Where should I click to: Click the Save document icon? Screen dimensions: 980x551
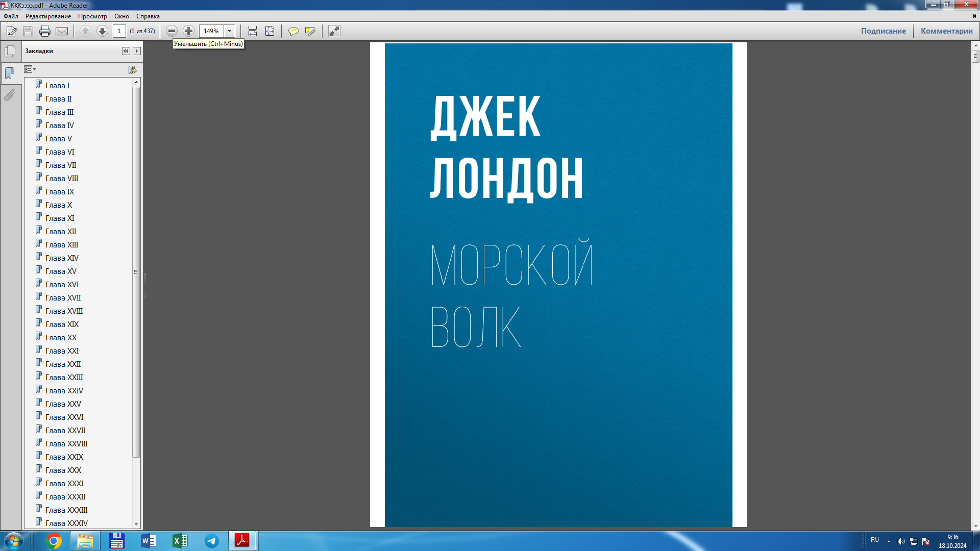point(27,31)
